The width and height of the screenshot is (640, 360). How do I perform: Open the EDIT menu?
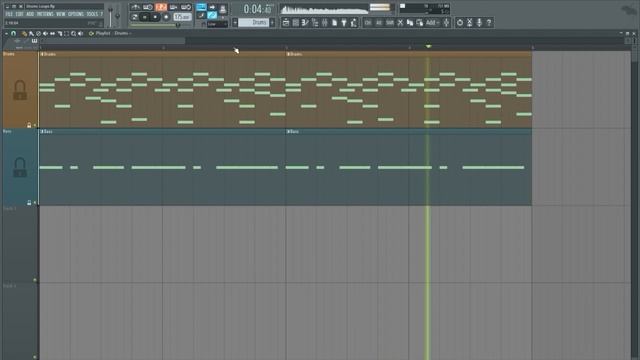20,14
